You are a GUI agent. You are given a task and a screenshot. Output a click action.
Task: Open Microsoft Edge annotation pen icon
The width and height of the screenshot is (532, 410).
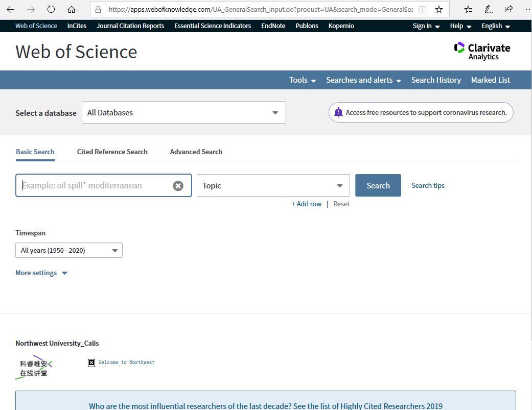[488, 9]
